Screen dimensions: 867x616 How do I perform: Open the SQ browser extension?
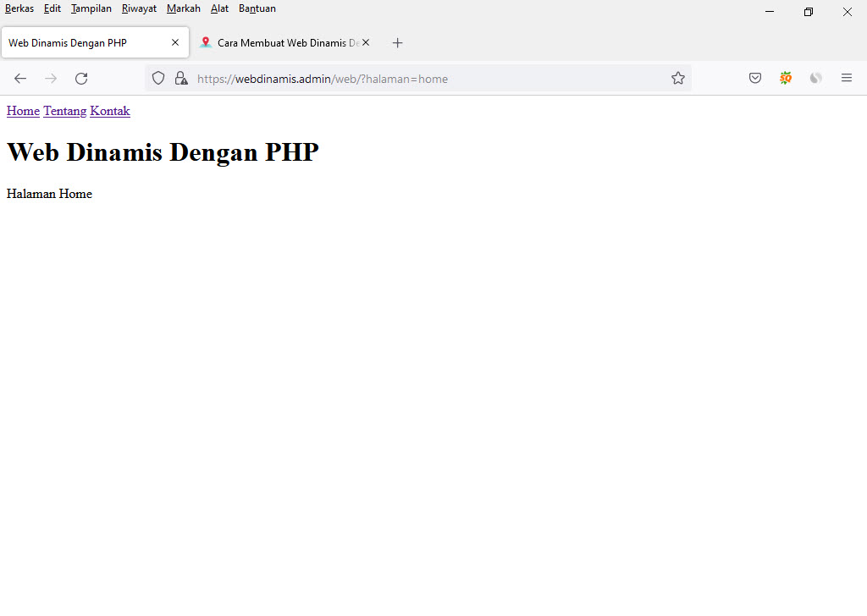pyautogui.click(x=785, y=78)
